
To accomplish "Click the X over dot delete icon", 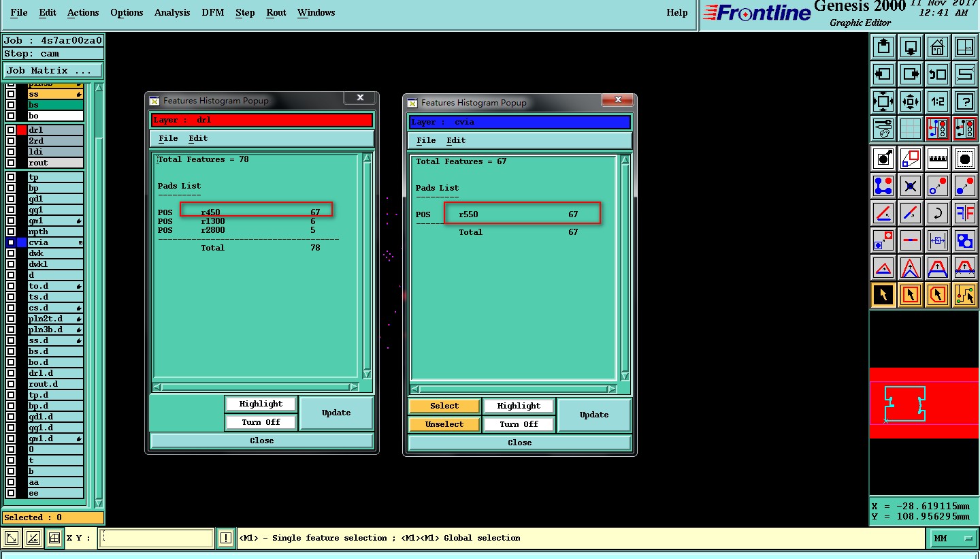I will point(911,186).
